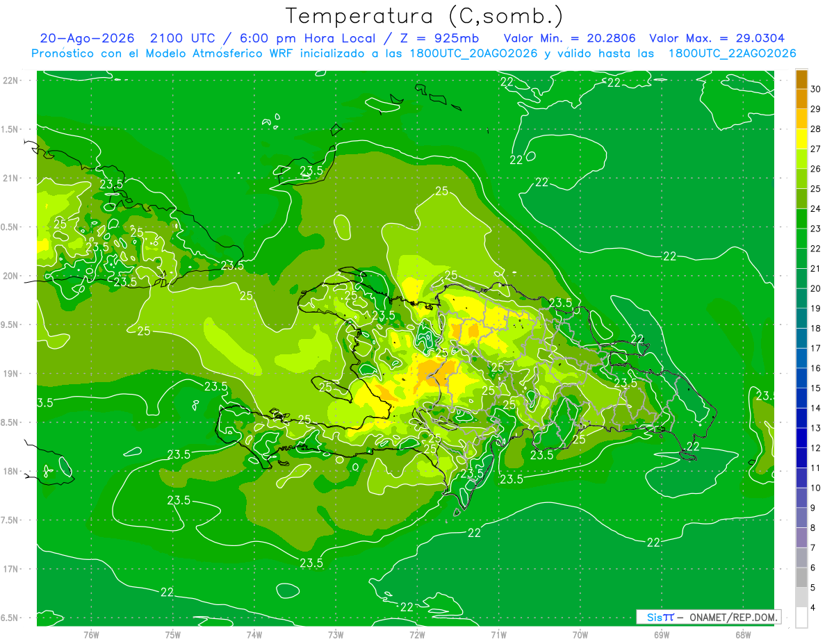Click the "18N" latitude axis label
The width and height of the screenshot is (834, 644).
(11, 471)
